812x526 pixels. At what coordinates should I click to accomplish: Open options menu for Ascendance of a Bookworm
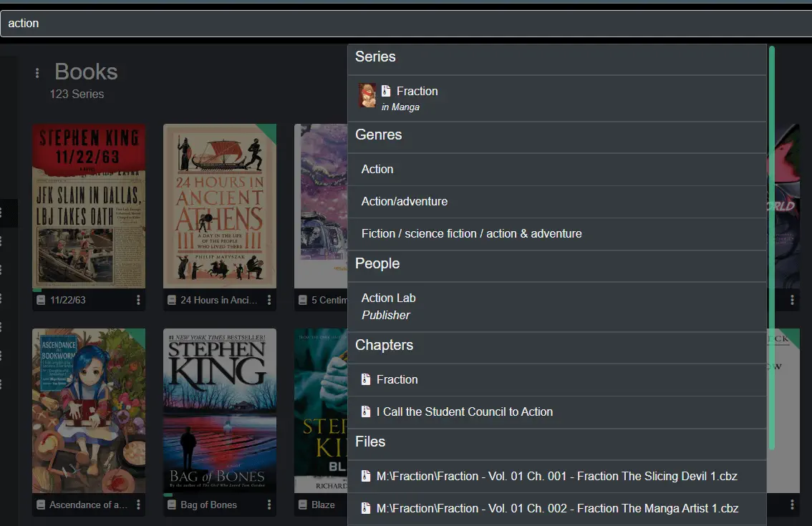point(138,505)
